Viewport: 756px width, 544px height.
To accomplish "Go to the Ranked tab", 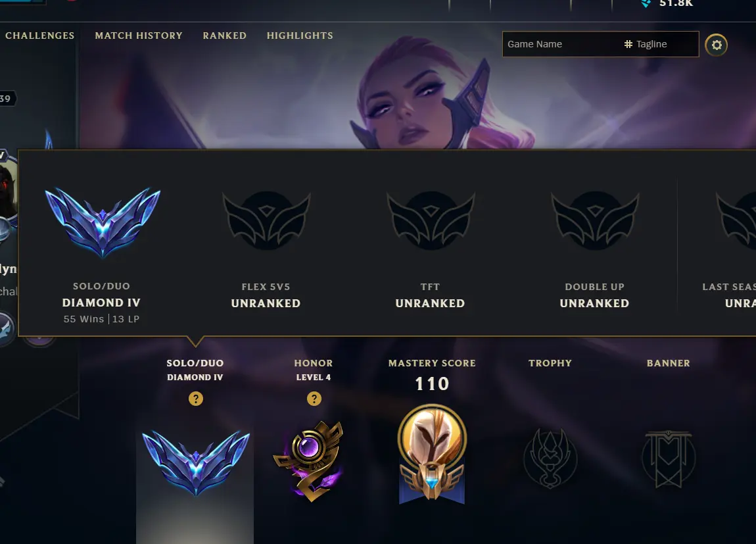I will pos(225,36).
